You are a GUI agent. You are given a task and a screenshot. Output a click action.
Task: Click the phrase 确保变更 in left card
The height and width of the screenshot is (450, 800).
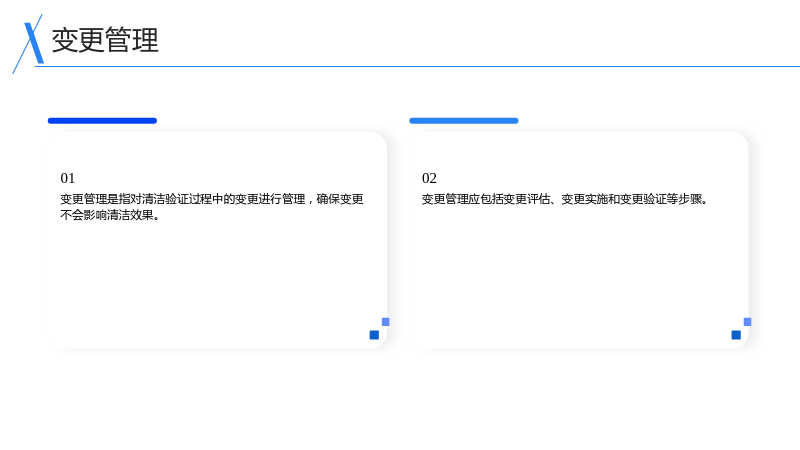(x=340, y=199)
